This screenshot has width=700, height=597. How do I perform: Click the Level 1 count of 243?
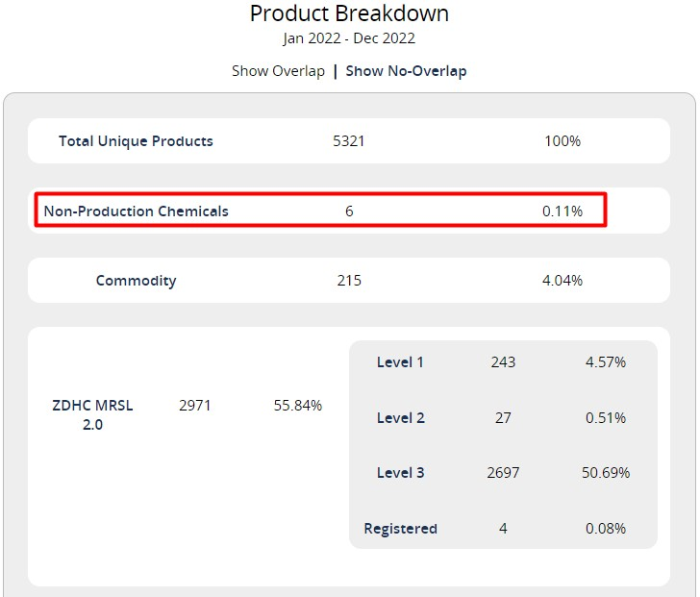503,362
